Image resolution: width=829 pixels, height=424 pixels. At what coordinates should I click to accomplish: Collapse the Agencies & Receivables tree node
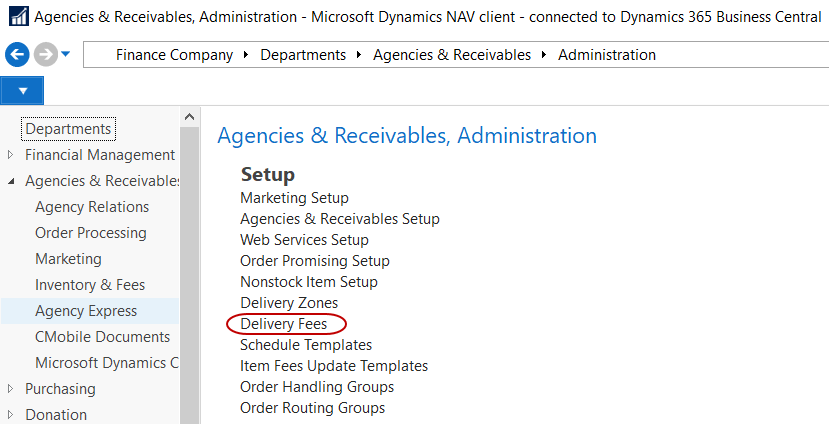[11, 181]
